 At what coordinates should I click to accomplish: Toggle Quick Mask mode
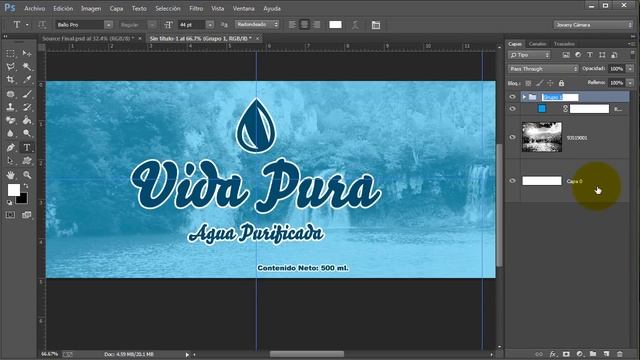11,215
